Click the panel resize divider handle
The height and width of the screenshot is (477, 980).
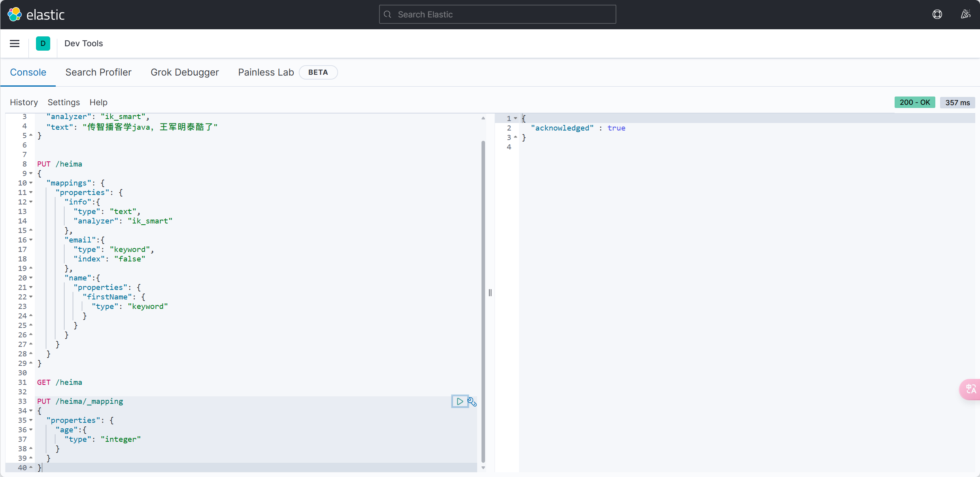(490, 293)
